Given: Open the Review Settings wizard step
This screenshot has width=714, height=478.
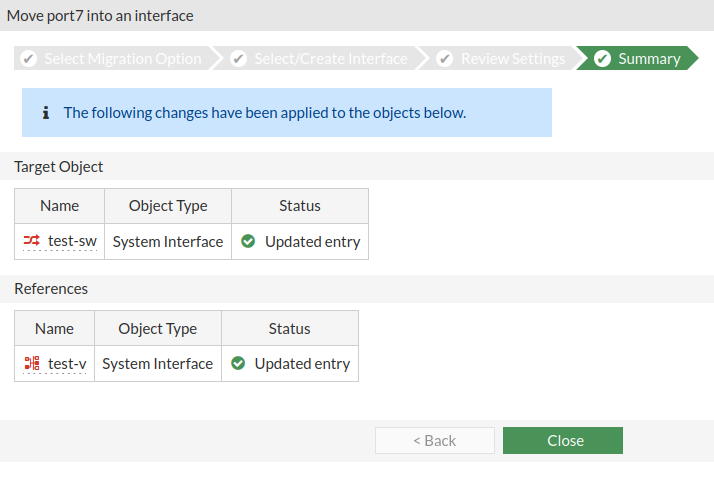Looking at the screenshot, I should point(512,59).
